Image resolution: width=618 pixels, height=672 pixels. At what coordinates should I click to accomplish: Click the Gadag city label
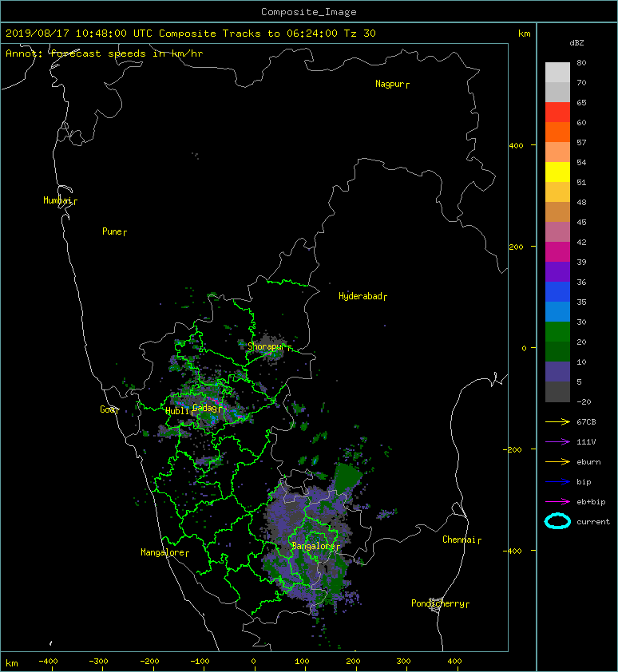click(206, 408)
